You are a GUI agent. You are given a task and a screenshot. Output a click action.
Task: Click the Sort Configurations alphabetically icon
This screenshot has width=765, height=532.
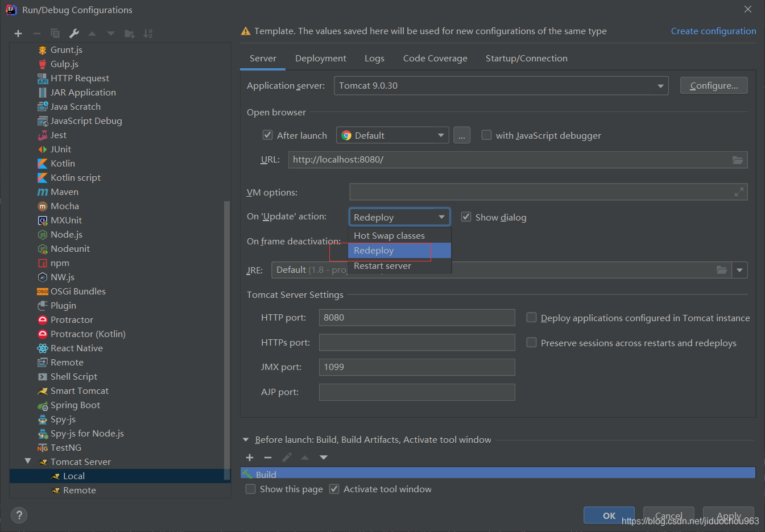[x=148, y=34]
